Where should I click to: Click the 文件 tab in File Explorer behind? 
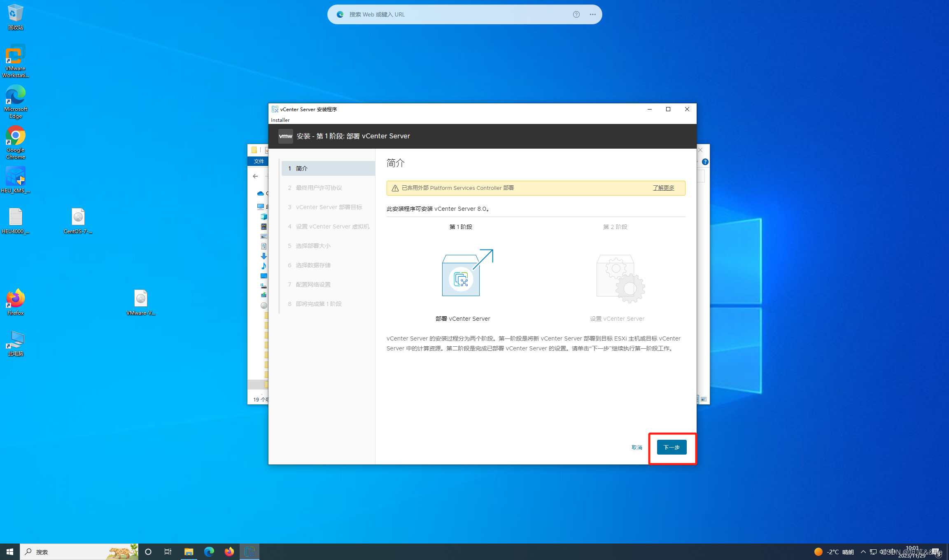tap(259, 161)
